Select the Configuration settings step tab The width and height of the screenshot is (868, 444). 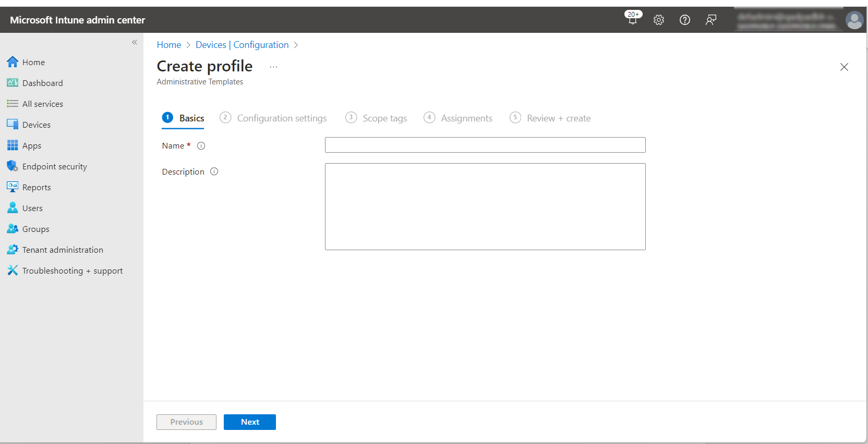click(x=282, y=118)
